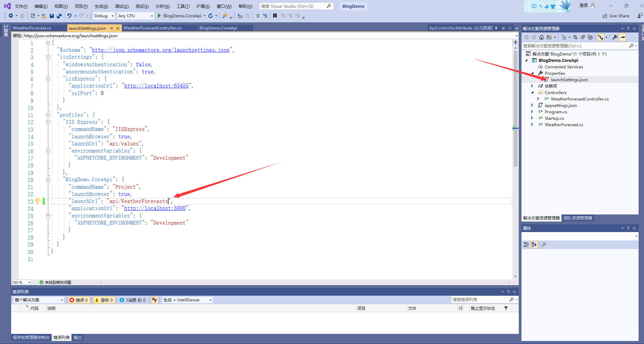Open the zoom 133 % dropdown
The width and height of the screenshot is (644, 344).
click(21, 282)
